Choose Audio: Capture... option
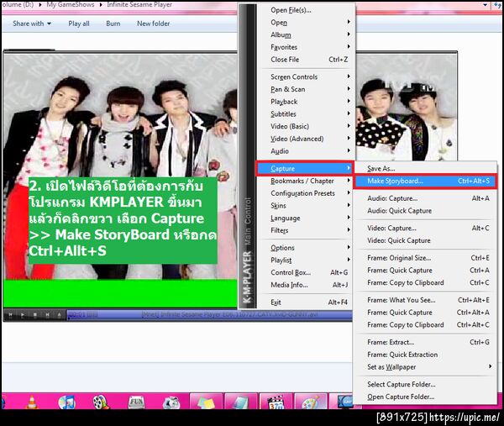This screenshot has height=426, width=504. pos(425,198)
